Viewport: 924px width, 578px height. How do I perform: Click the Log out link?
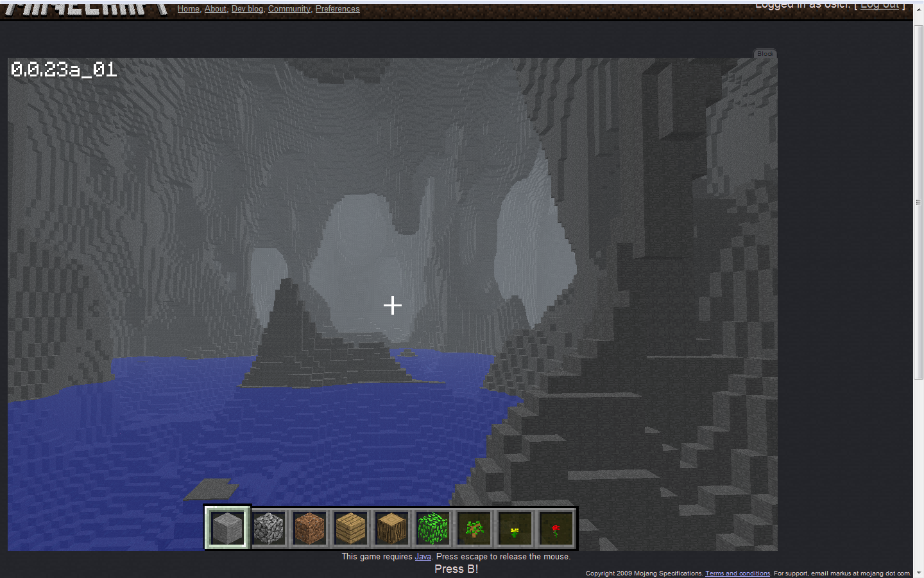pos(880,5)
